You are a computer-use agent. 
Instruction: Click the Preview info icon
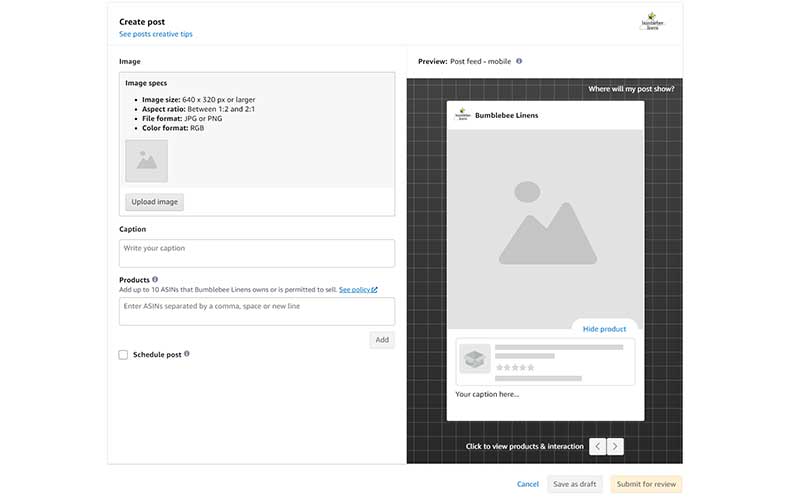tap(519, 61)
